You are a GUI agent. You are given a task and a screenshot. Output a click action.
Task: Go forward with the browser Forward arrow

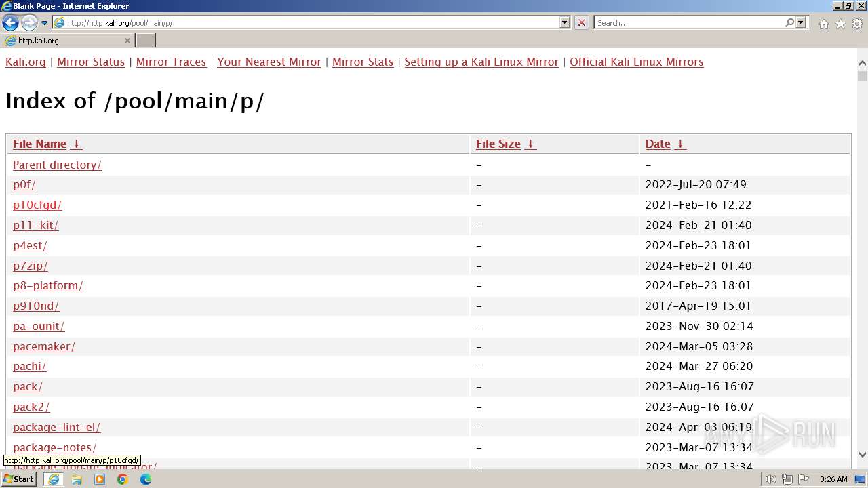29,23
